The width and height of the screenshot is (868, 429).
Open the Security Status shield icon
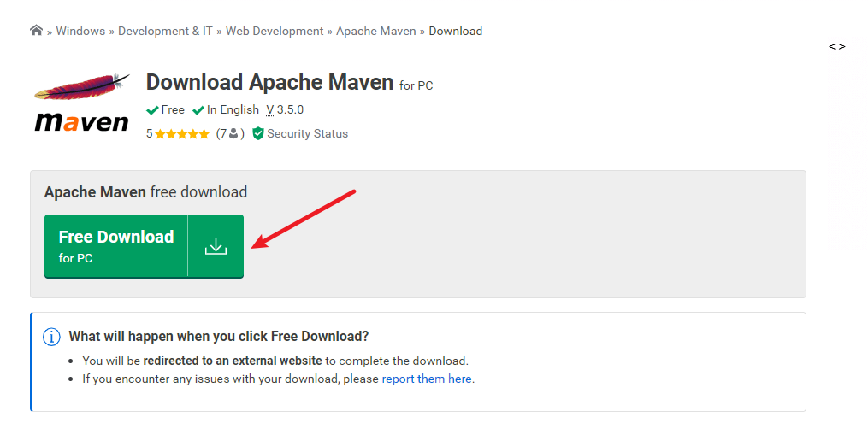click(x=258, y=134)
